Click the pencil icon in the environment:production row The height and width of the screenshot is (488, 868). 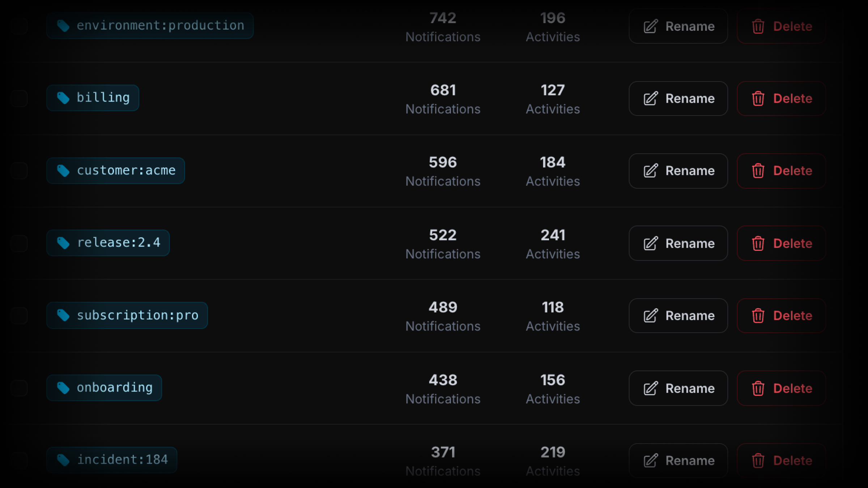point(651,26)
